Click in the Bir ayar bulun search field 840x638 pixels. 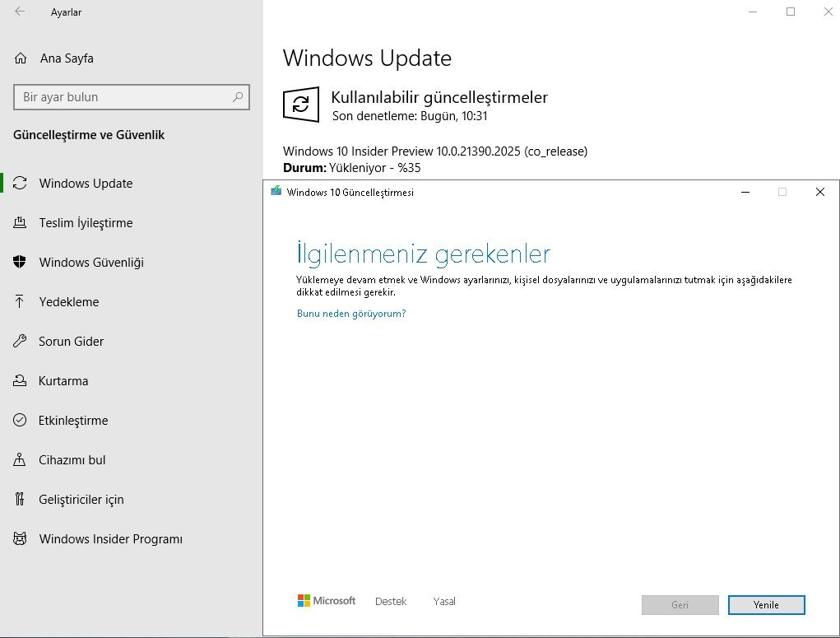click(132, 97)
